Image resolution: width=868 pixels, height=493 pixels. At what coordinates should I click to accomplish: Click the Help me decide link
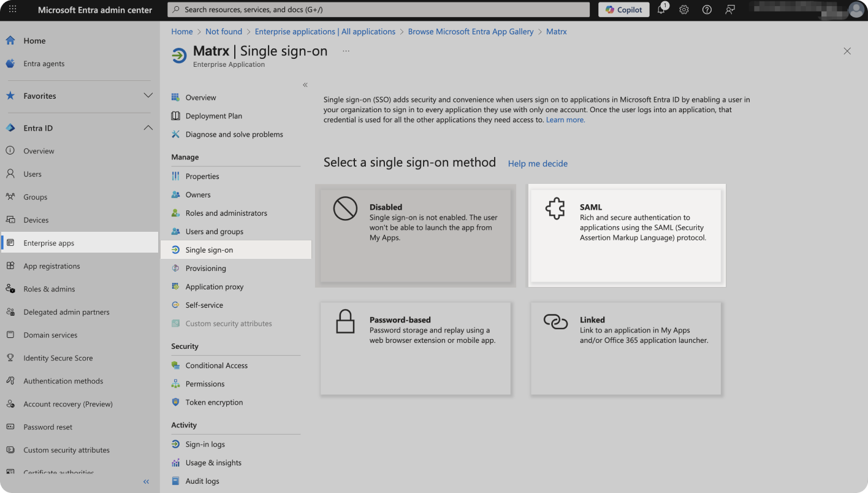[538, 164]
